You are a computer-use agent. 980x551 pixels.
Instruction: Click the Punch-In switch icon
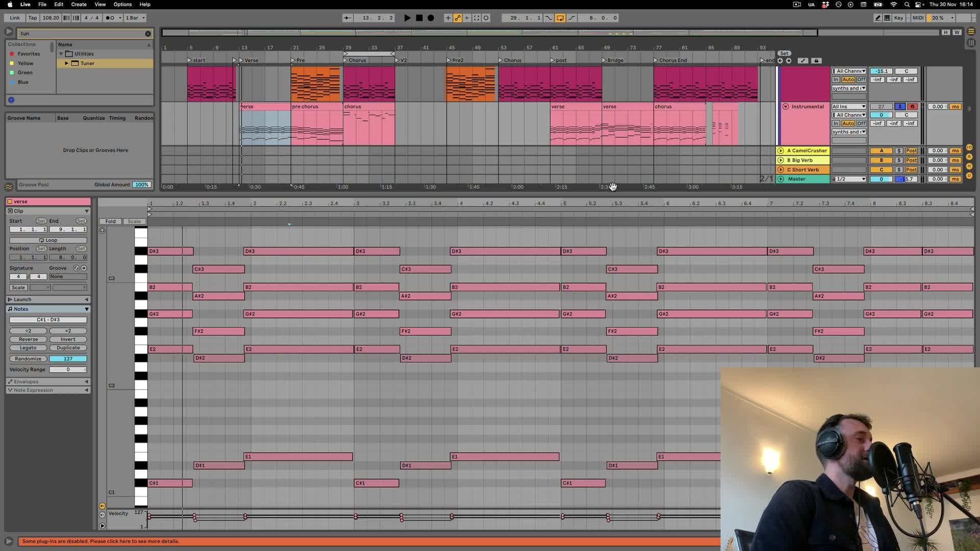(549, 18)
